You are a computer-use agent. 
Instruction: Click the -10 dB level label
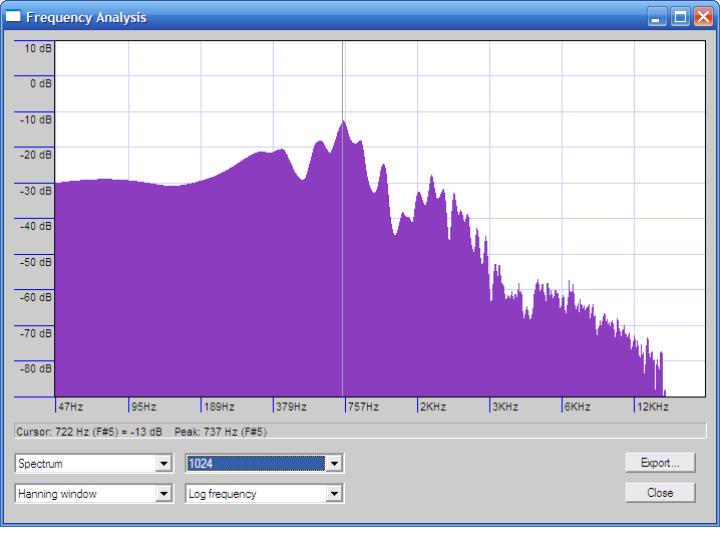pos(36,119)
